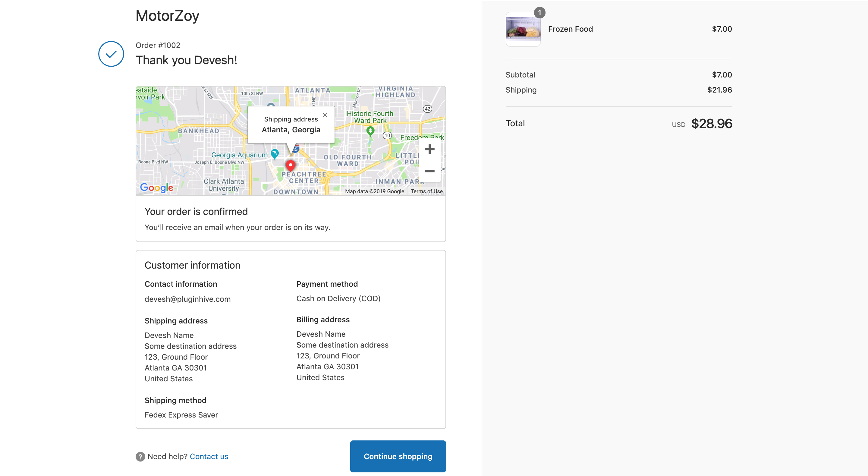Click the Customer information heading
Viewport: 868px width, 476px height.
point(192,265)
